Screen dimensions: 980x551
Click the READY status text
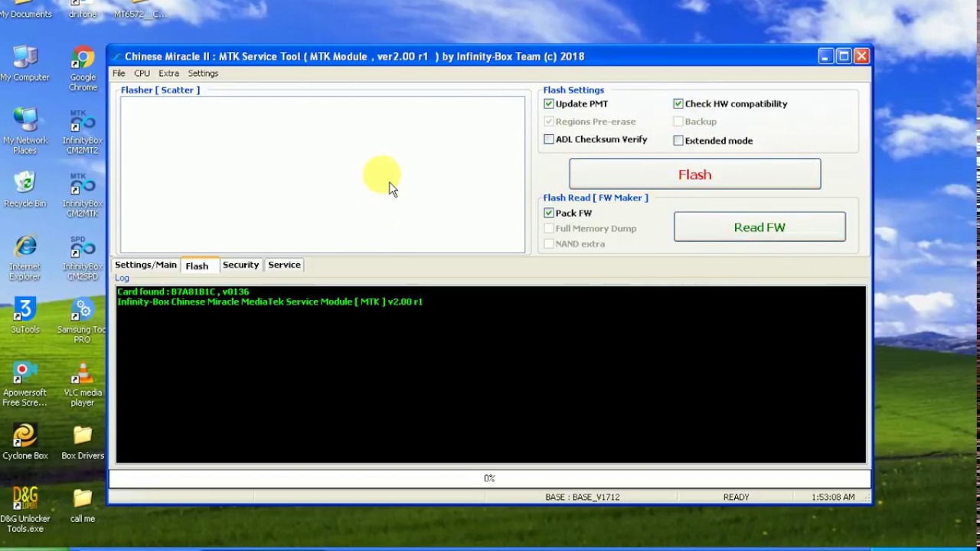pos(737,497)
